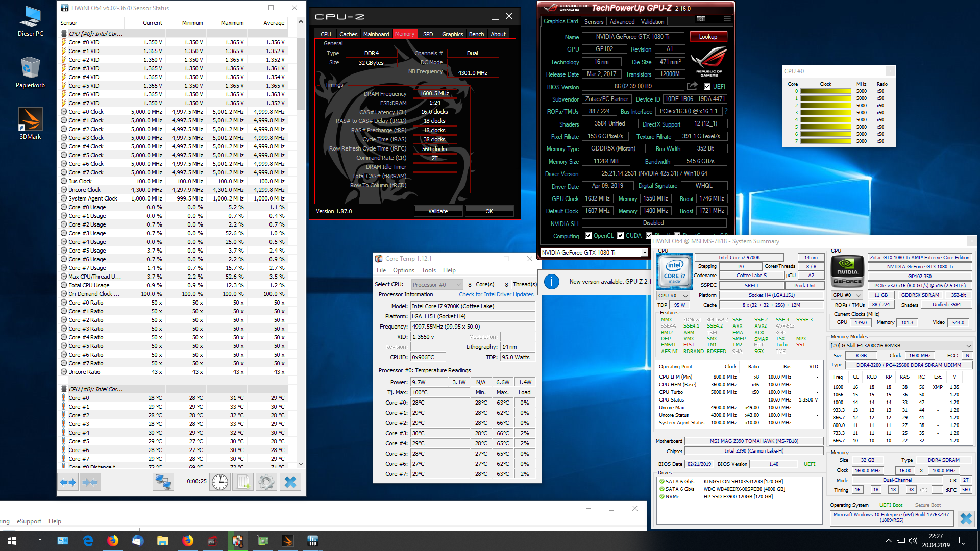The image size is (980, 551).
Task: Open the Validation tab in GPU-Z
Action: point(653,22)
